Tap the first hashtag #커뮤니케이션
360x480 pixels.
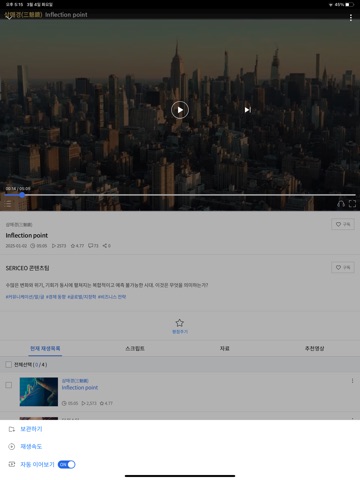(x=25, y=297)
